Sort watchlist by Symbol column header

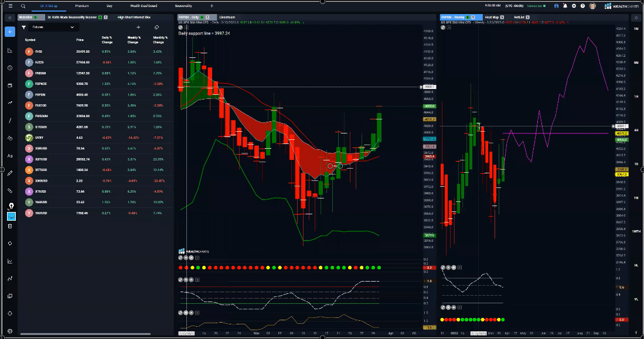tap(30, 40)
